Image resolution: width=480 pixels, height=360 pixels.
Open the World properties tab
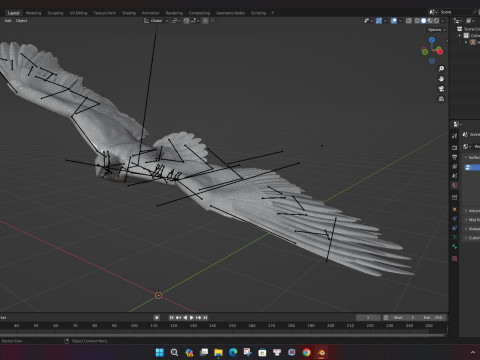coord(454,185)
